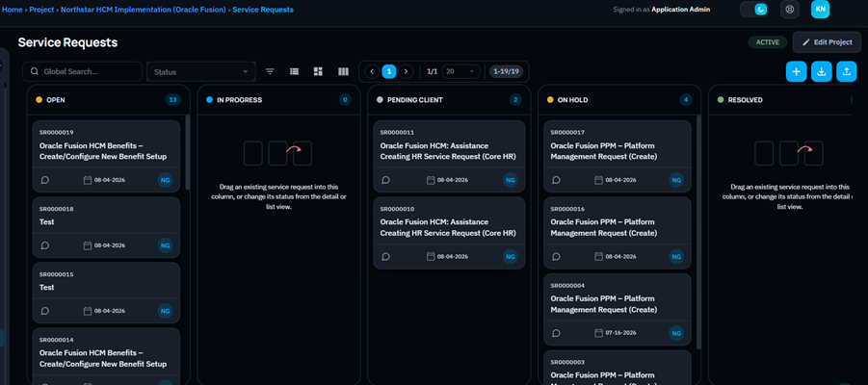868x385 pixels.
Task: Toggle the dark mode switch
Action: (754, 10)
